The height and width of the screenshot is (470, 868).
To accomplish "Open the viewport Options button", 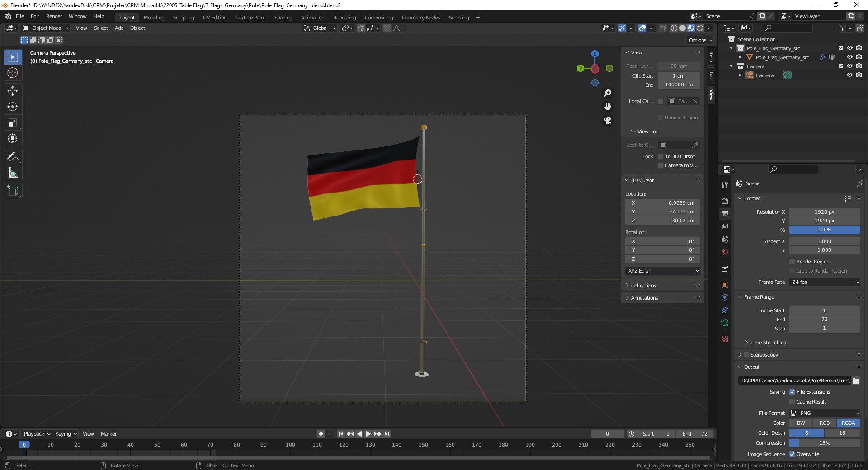I will click(700, 40).
